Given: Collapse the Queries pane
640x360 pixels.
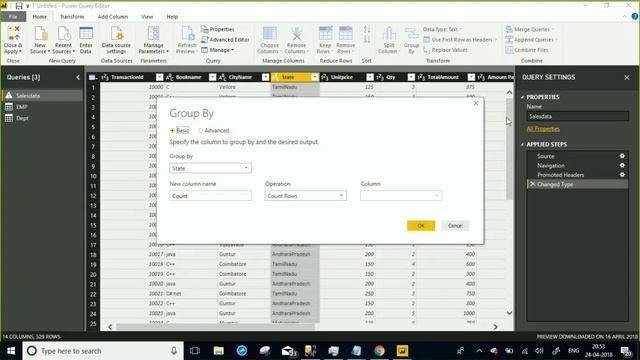Looking at the screenshot, I should 78,77.
